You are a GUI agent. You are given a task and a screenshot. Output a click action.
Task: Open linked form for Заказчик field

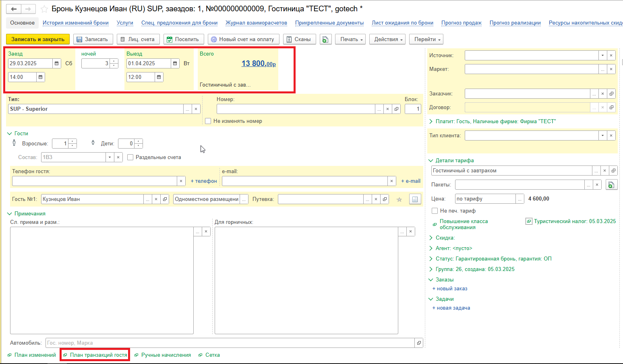[x=611, y=93]
